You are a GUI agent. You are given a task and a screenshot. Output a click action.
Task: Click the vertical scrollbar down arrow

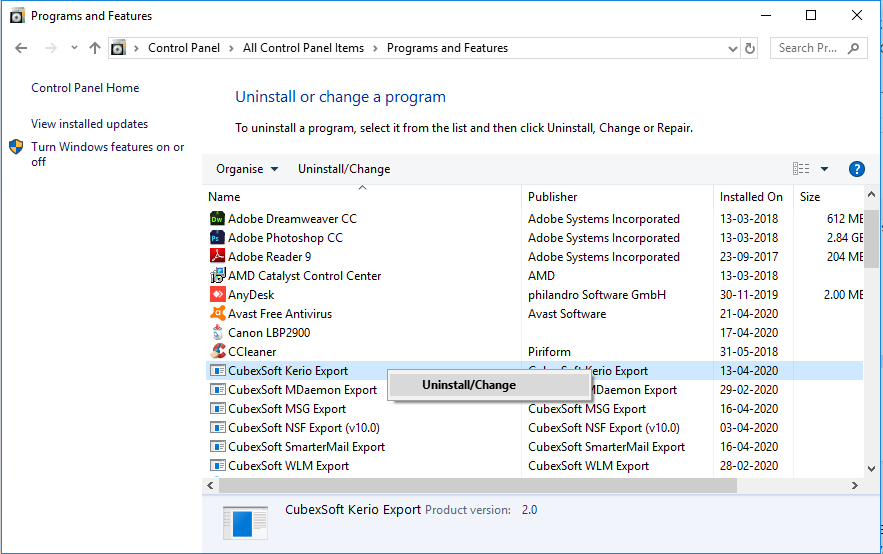click(871, 468)
